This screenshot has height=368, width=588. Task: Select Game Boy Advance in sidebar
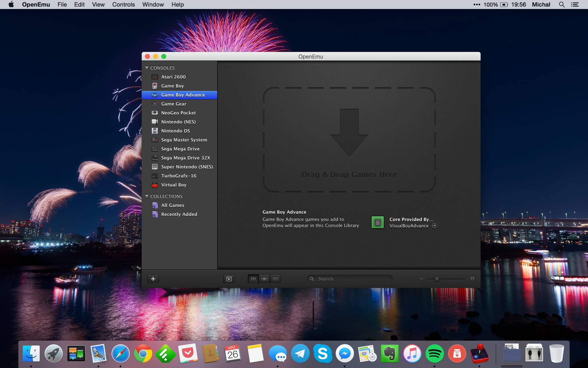click(179, 95)
